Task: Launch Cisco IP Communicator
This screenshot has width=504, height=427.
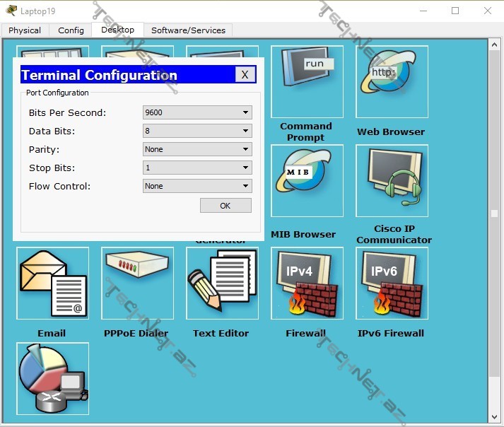Action: coord(392,181)
